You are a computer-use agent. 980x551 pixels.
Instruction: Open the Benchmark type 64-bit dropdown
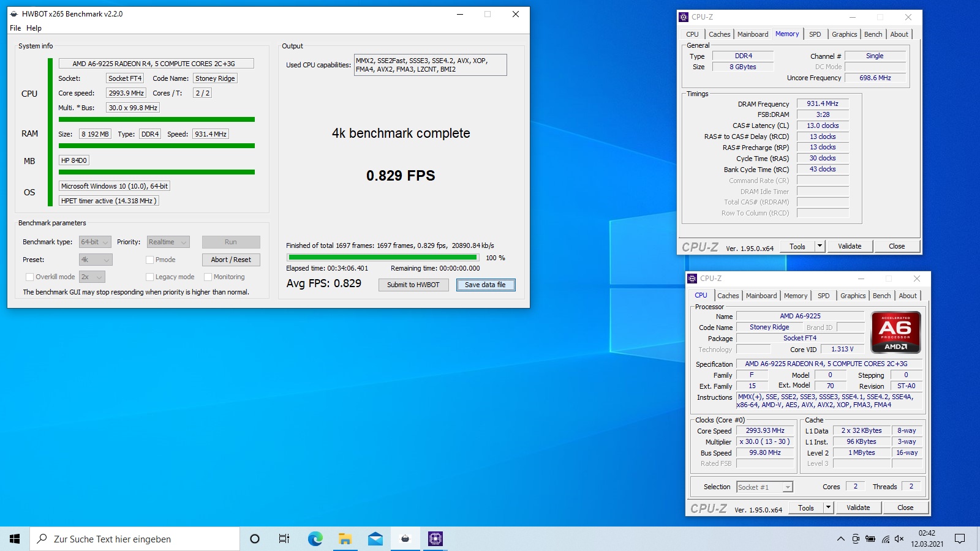coord(95,242)
